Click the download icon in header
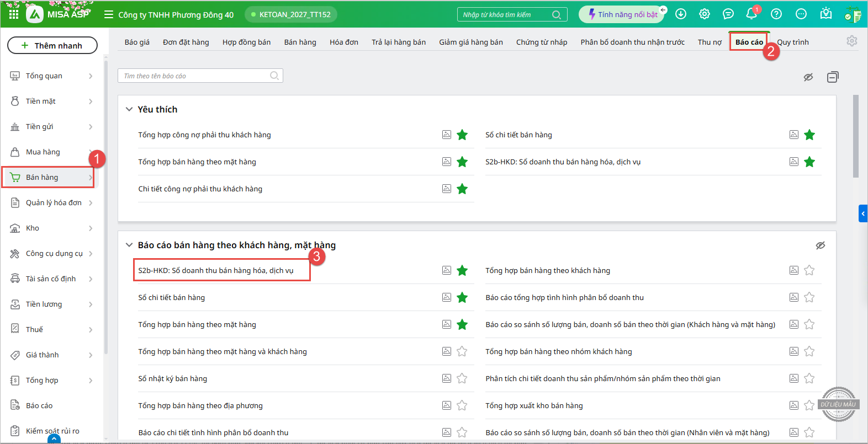 pos(681,14)
